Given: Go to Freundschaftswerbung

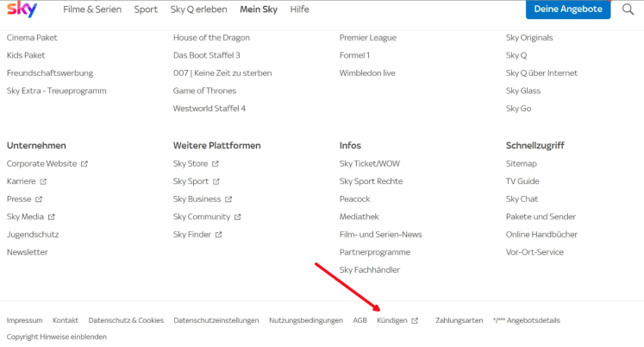Looking at the screenshot, I should [x=50, y=73].
